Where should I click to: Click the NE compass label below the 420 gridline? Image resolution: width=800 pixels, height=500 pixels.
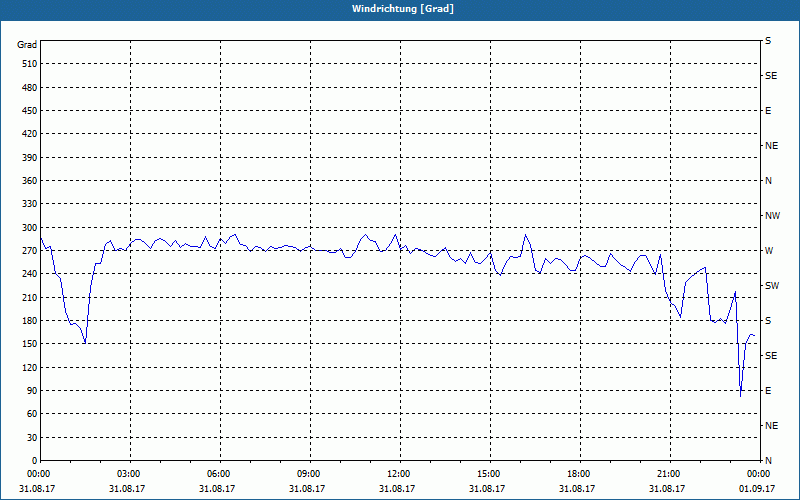[771, 146]
